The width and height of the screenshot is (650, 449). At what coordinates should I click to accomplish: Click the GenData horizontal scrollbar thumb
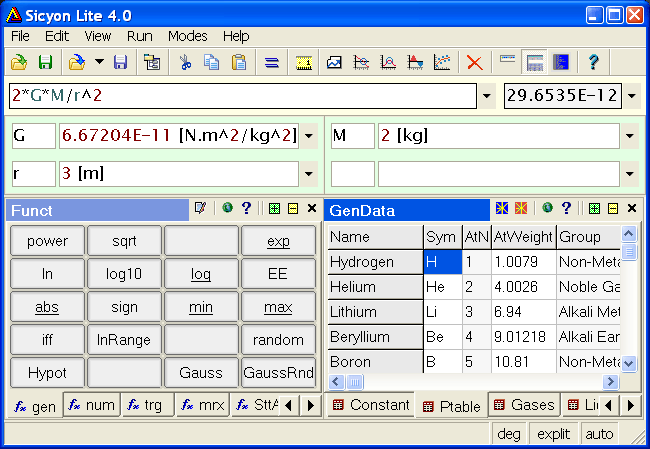click(x=354, y=381)
